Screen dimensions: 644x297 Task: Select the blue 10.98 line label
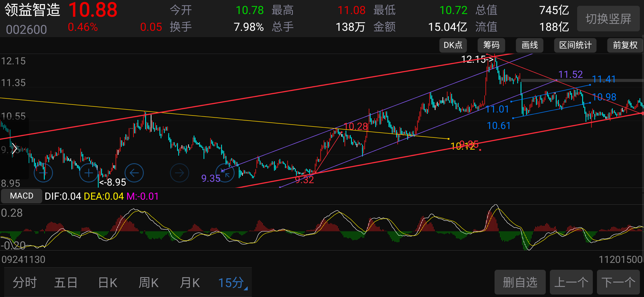click(x=604, y=97)
